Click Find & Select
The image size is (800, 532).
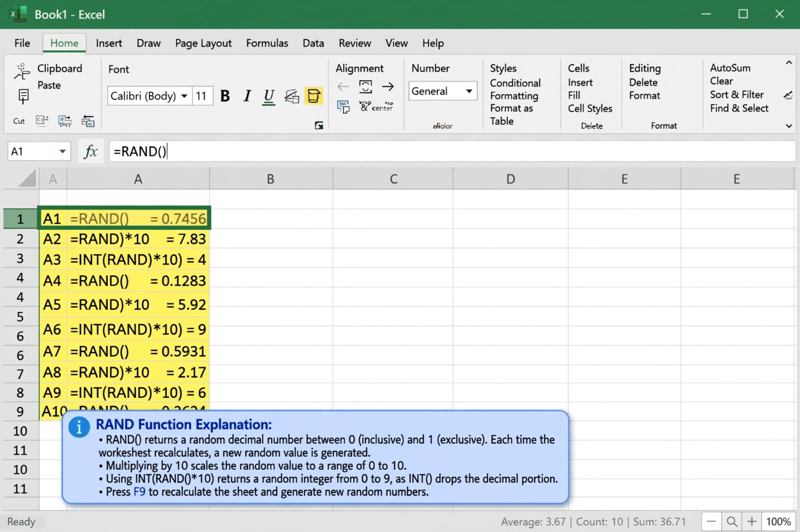(x=739, y=108)
